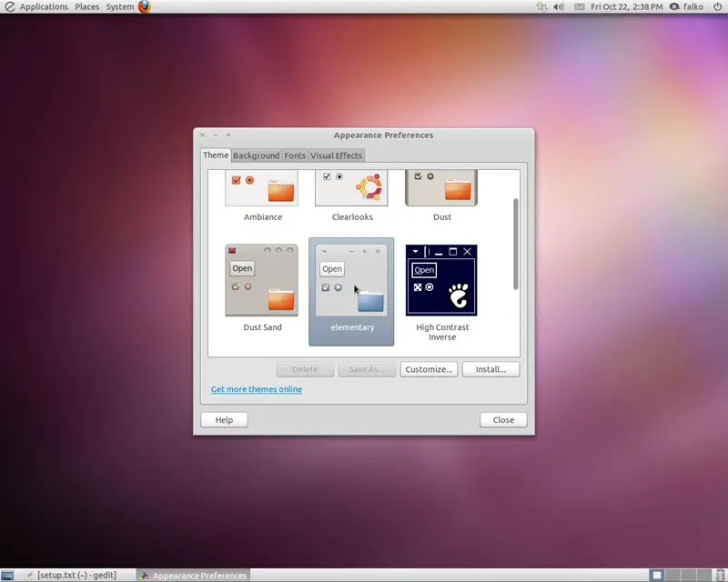Click the Save As... button
The width and height of the screenshot is (728, 582).
[x=367, y=369]
